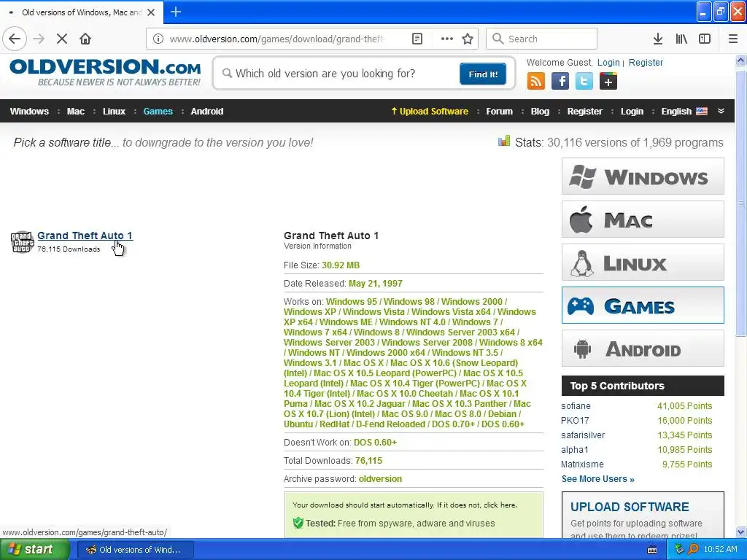747x560 pixels.
Task: Open the Linux sidebar category banner
Action: pyautogui.click(x=643, y=262)
